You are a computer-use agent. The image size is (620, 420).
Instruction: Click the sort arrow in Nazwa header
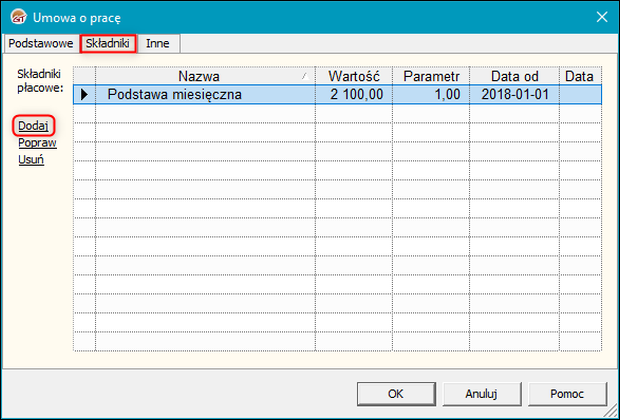[x=305, y=76]
